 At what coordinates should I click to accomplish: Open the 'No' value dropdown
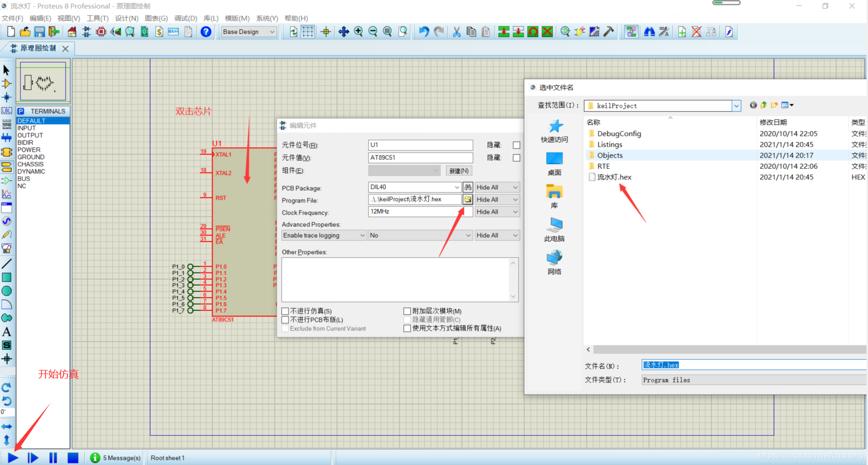420,236
